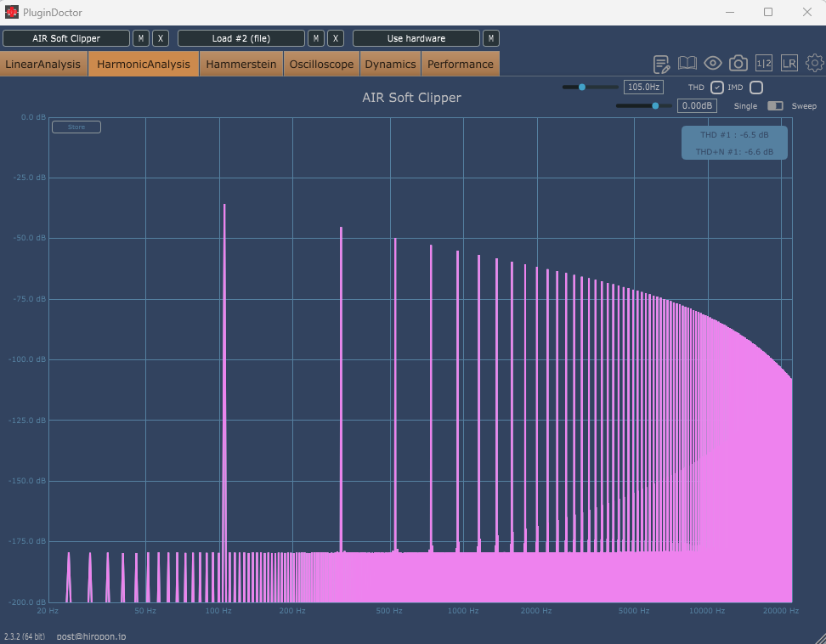
Task: Switch to LinearAnalysis tab
Action: pos(43,64)
